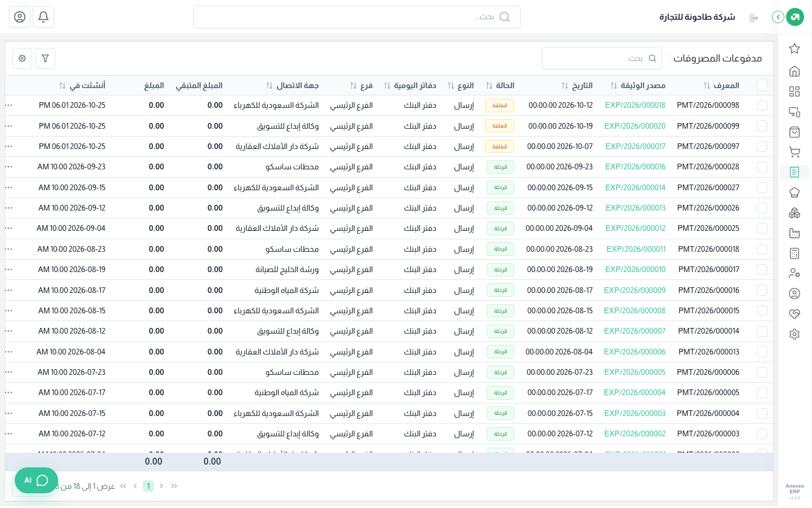Sort by the جهة الاتصال column
This screenshot has width=812, height=508.
[270, 86]
